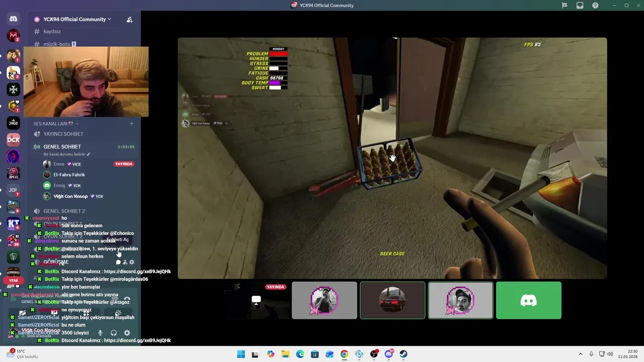The image size is (644, 362).
Task: Open the JGI server icon
Action: (x=14, y=190)
